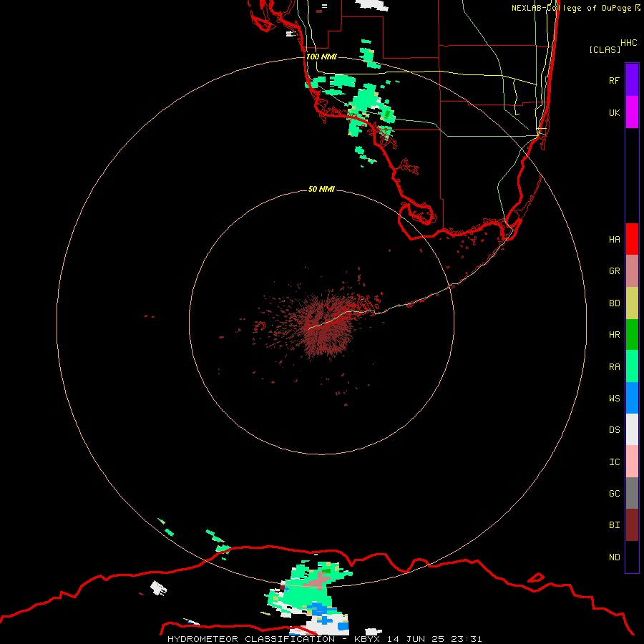Click the "IC" legend label
Image resolution: width=644 pixels, height=644 pixels.
614,462
